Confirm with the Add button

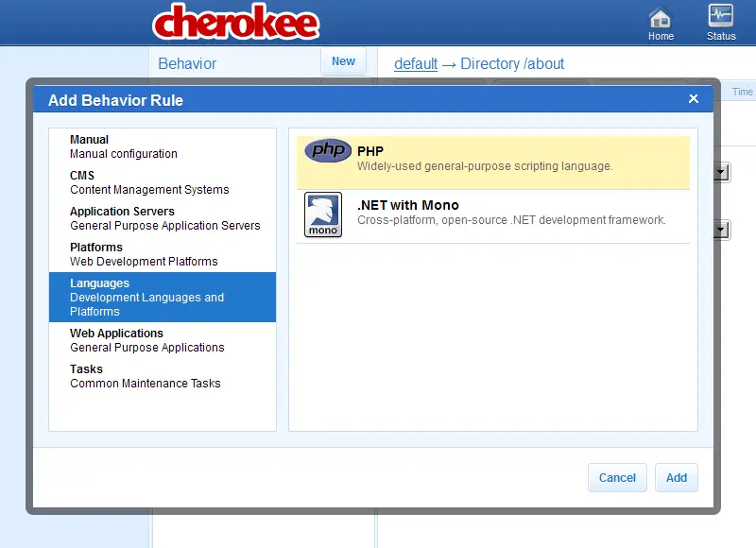pos(677,478)
